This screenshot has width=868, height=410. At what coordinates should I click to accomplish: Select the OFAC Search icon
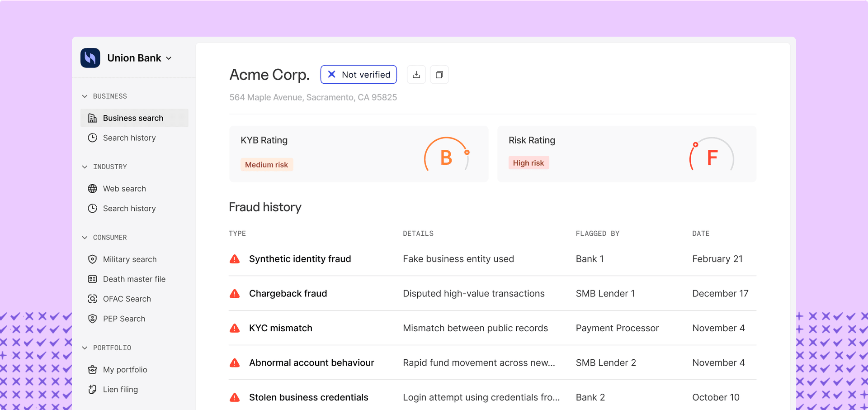92,299
